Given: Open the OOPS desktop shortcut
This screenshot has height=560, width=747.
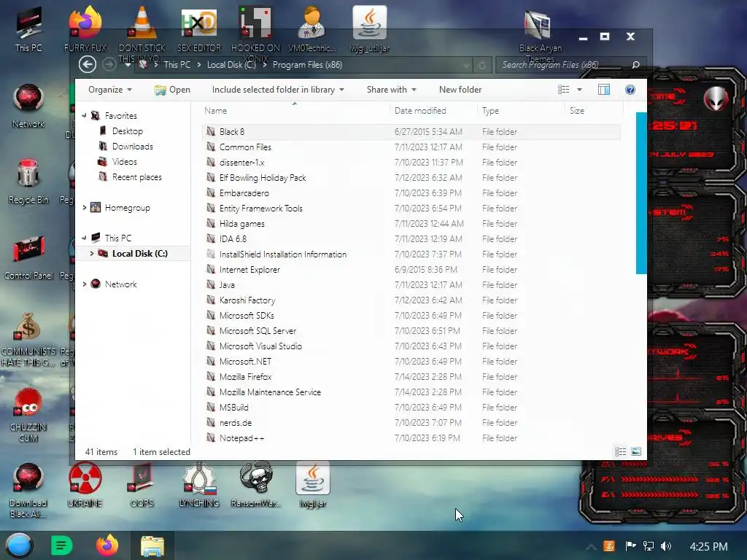Looking at the screenshot, I should pyautogui.click(x=142, y=485).
